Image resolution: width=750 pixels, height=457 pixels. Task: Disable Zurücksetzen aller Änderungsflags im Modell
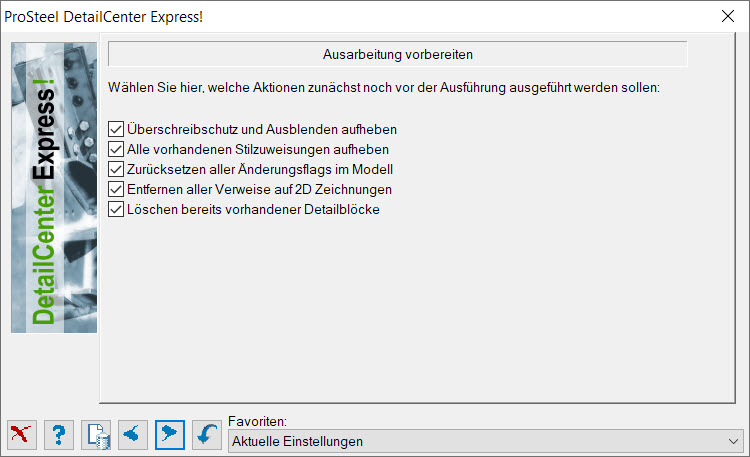pos(116,169)
